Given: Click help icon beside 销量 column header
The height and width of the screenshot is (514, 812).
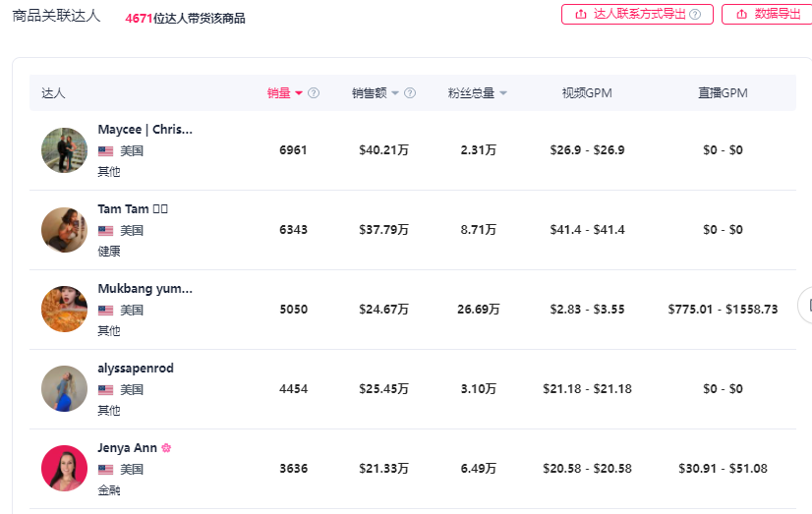Looking at the screenshot, I should (314, 93).
